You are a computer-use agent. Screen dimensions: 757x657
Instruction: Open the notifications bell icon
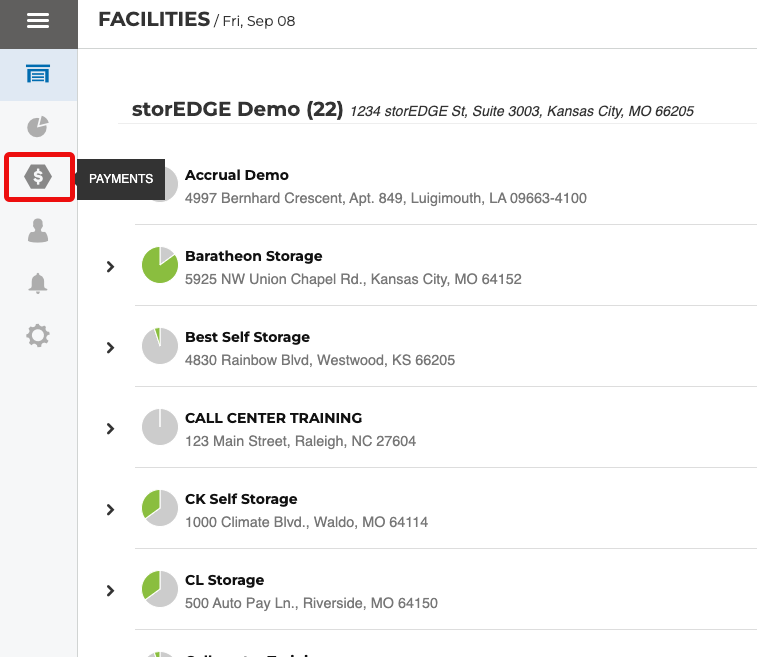click(x=38, y=283)
